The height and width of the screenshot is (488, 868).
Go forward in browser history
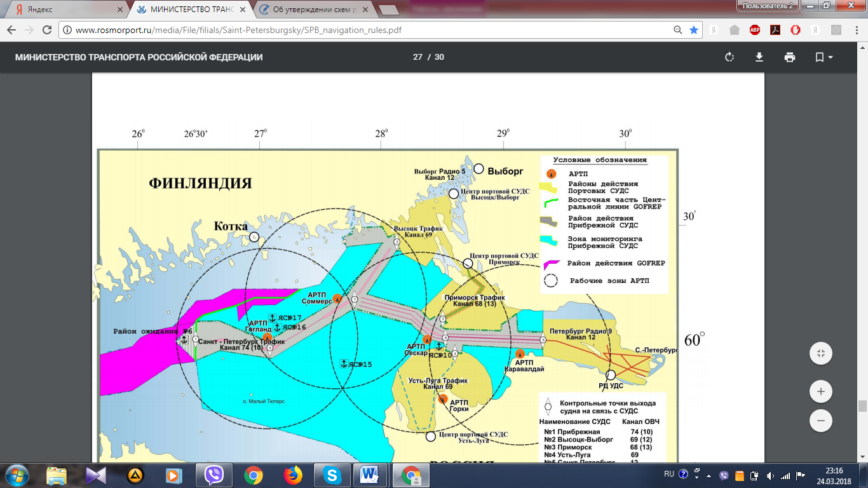click(x=29, y=30)
